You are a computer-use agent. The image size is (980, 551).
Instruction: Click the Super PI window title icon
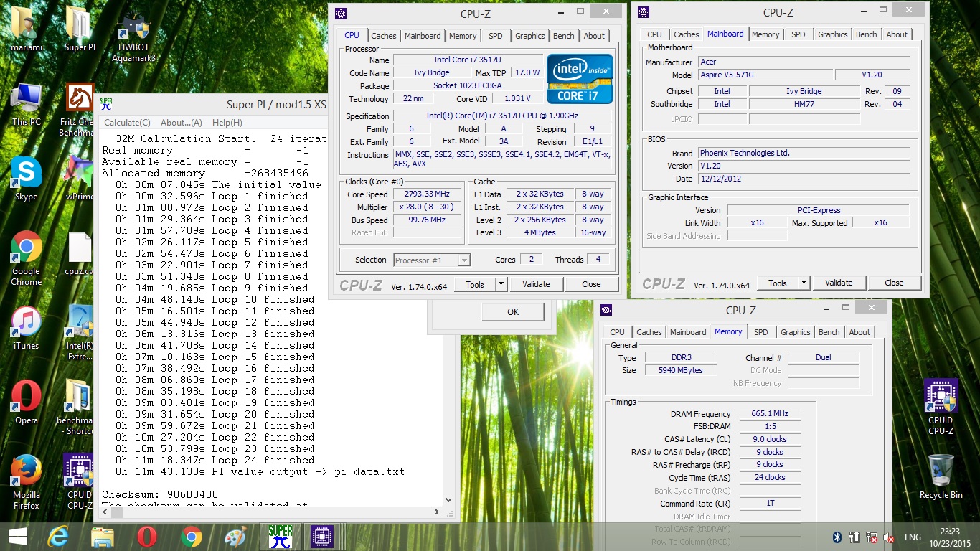(x=106, y=105)
